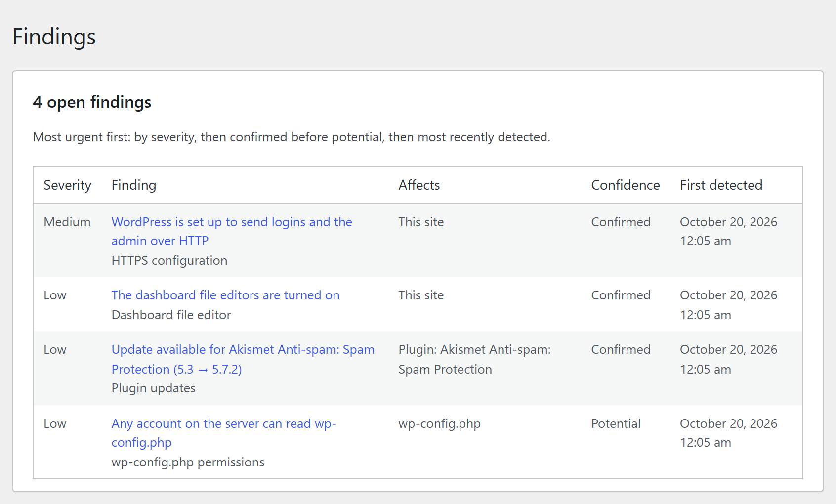Screen dimensions: 836x504
Task: Click Confirmed in the Akismet update row
Action: point(621,349)
